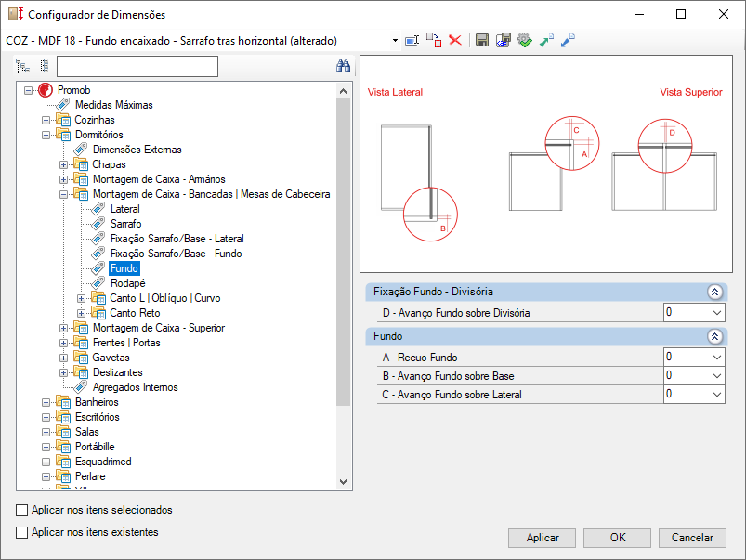
Task: Collapse the Dormitórios tree node
Action: click(46, 135)
